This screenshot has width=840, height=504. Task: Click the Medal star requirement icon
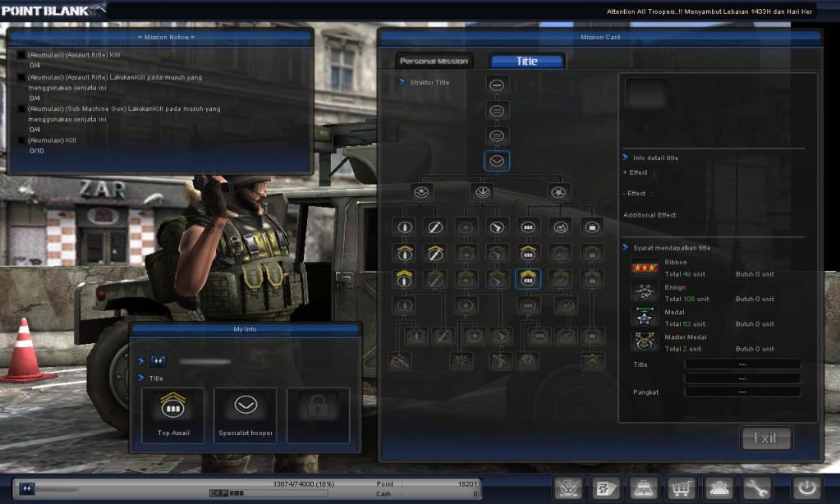tap(644, 317)
